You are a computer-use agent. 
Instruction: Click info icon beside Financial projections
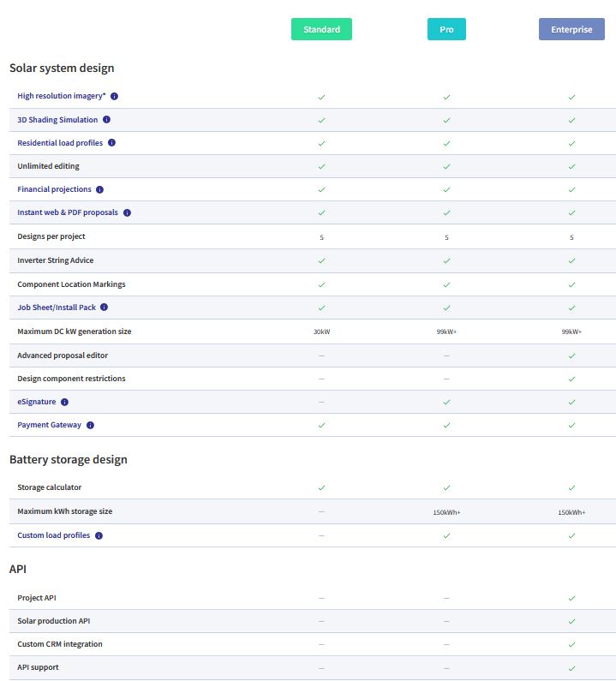[x=99, y=189]
